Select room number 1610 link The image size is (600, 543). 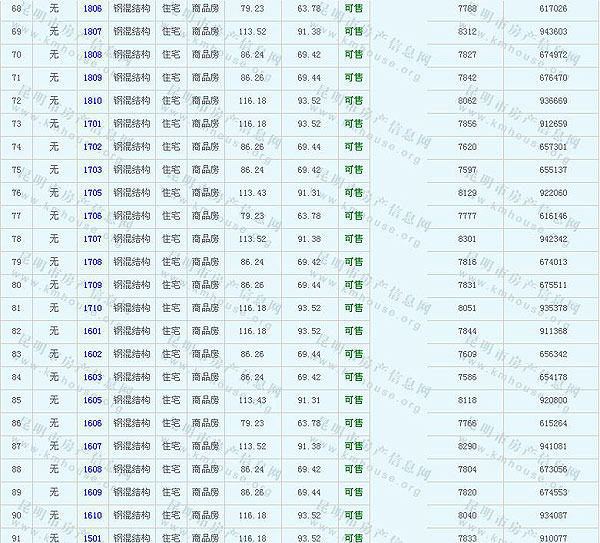pyautogui.click(x=92, y=515)
